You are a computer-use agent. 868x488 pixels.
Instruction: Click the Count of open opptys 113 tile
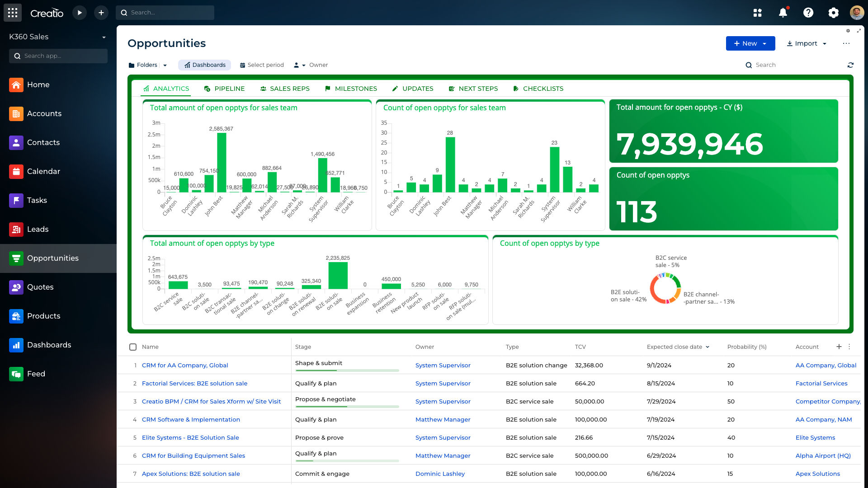coord(723,199)
